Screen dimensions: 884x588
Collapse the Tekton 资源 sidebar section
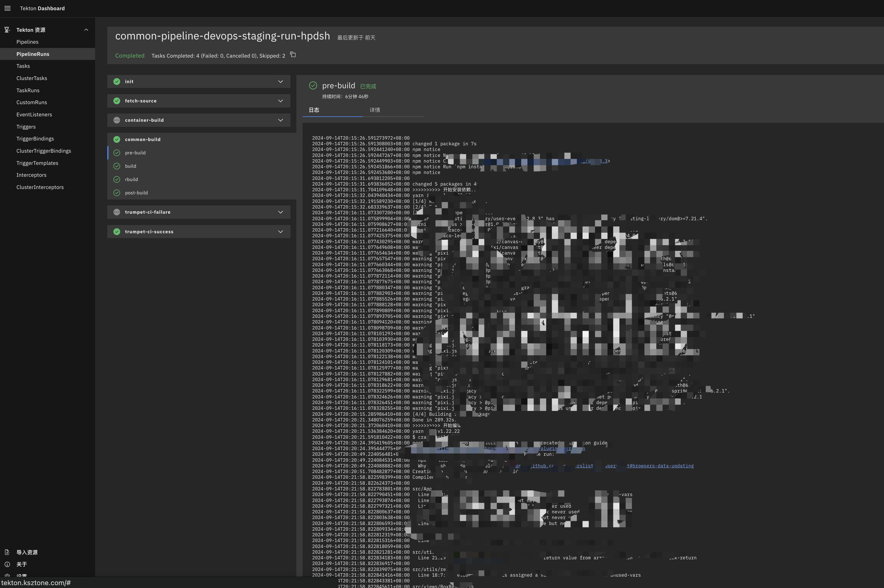pyautogui.click(x=86, y=30)
